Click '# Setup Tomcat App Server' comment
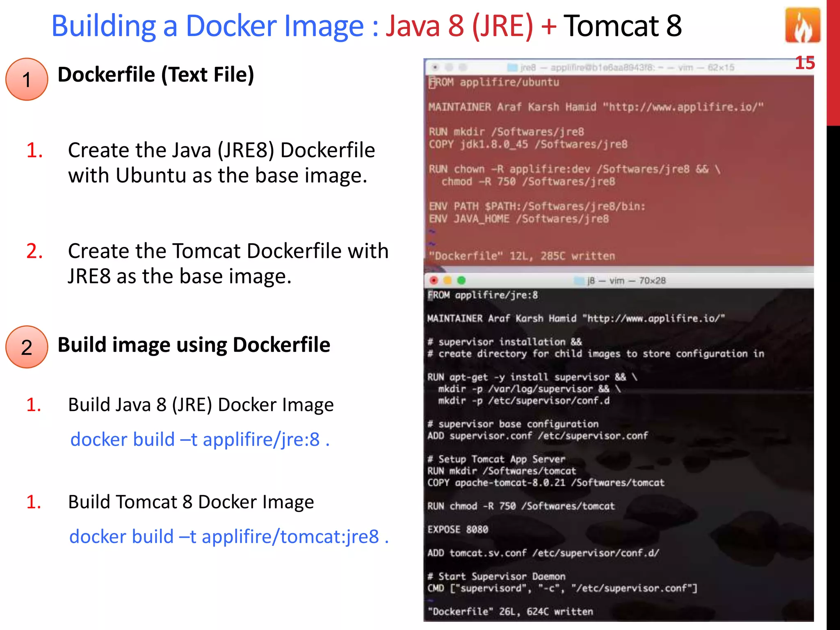 (496, 459)
